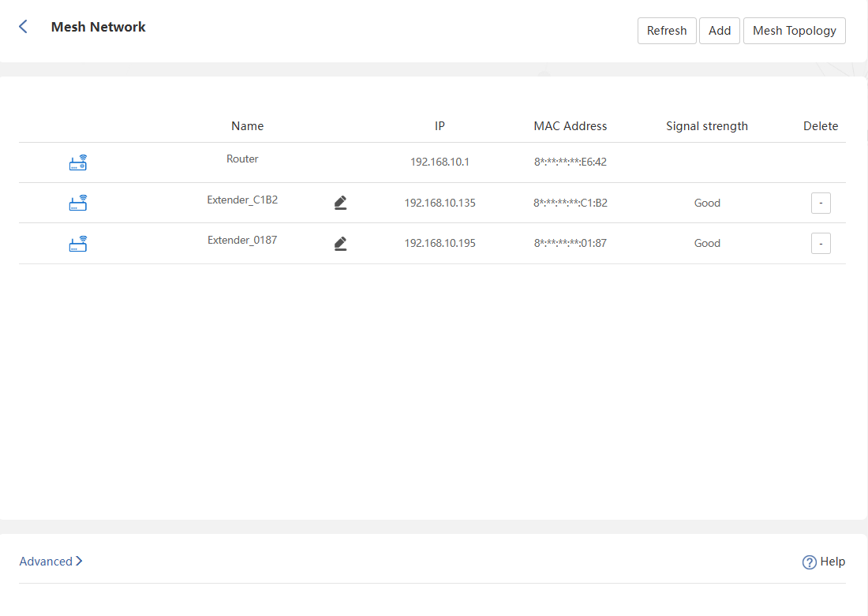Select the Router IP 192.168.10.1
Image resolution: width=868 pixels, height=616 pixels.
tap(440, 162)
